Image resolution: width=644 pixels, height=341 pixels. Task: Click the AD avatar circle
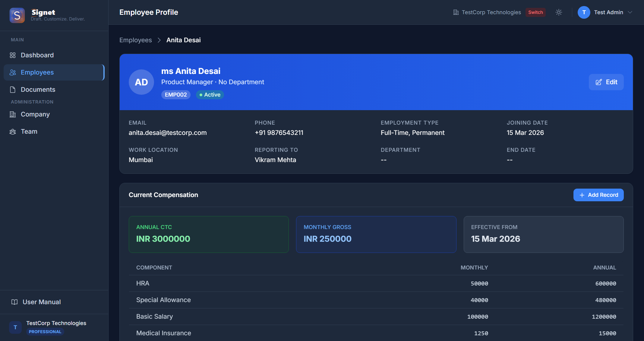pos(141,82)
